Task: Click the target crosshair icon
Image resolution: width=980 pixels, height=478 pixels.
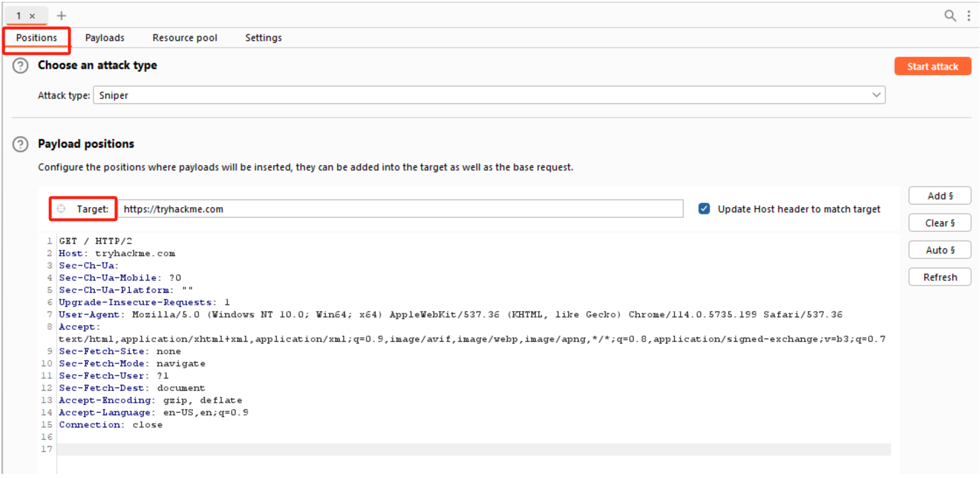Action: click(61, 209)
